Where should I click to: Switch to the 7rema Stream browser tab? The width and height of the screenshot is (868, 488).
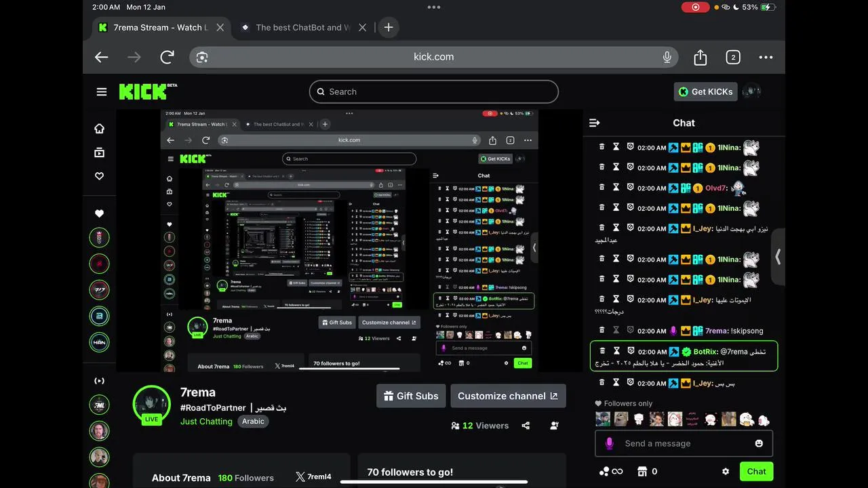[x=160, y=27]
